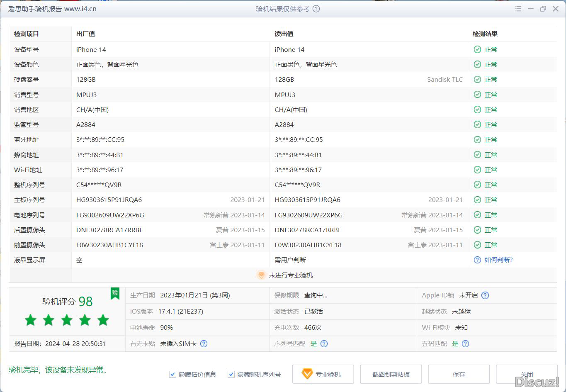This screenshot has width=566, height=392.
Task: Click the 未进行专业验机 text
Action: [291, 275]
